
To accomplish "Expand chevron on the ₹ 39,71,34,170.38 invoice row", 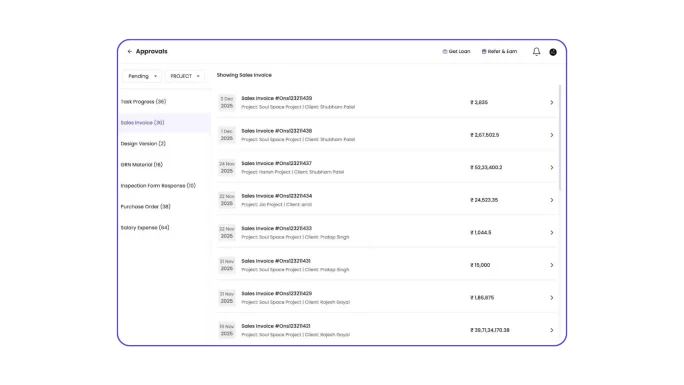I will (x=551, y=330).
